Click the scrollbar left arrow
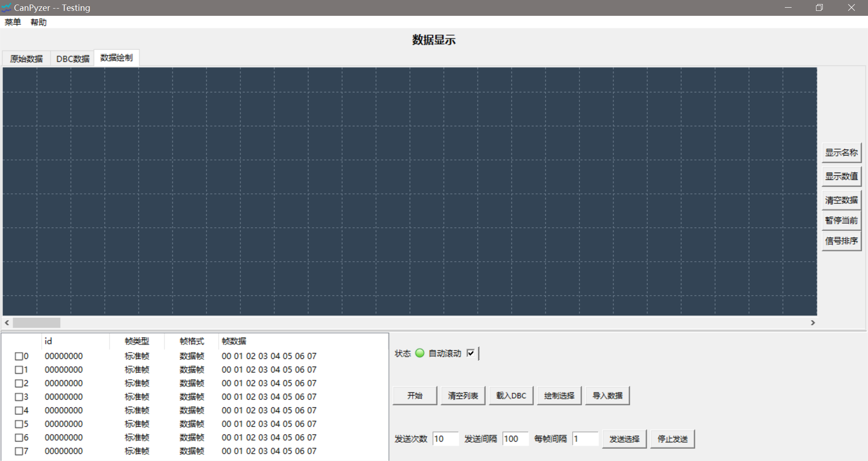 coord(7,323)
